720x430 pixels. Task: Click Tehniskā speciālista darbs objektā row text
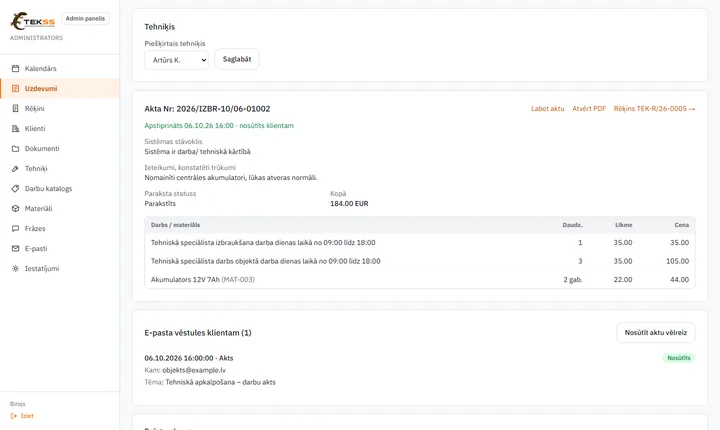point(265,261)
